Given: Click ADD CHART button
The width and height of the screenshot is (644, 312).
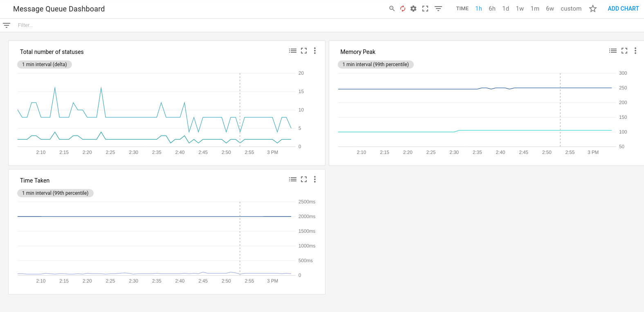Looking at the screenshot, I should coord(623,9).
